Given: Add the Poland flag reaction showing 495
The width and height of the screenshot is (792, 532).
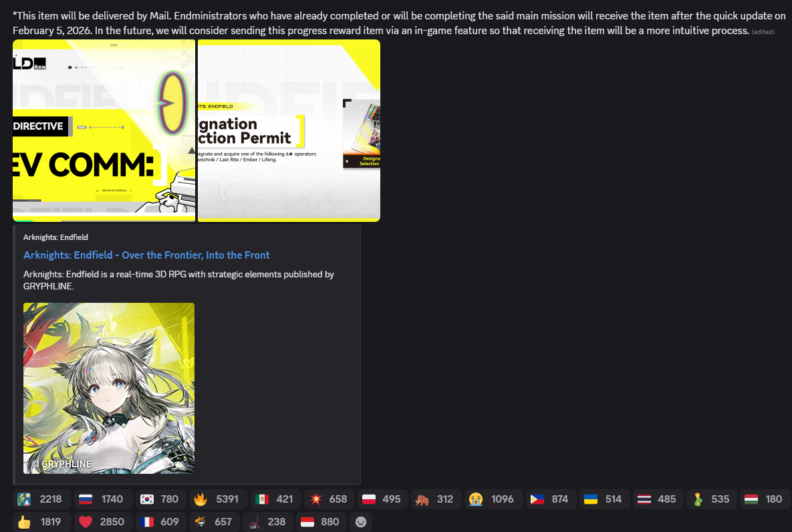Looking at the screenshot, I should coord(383,499).
